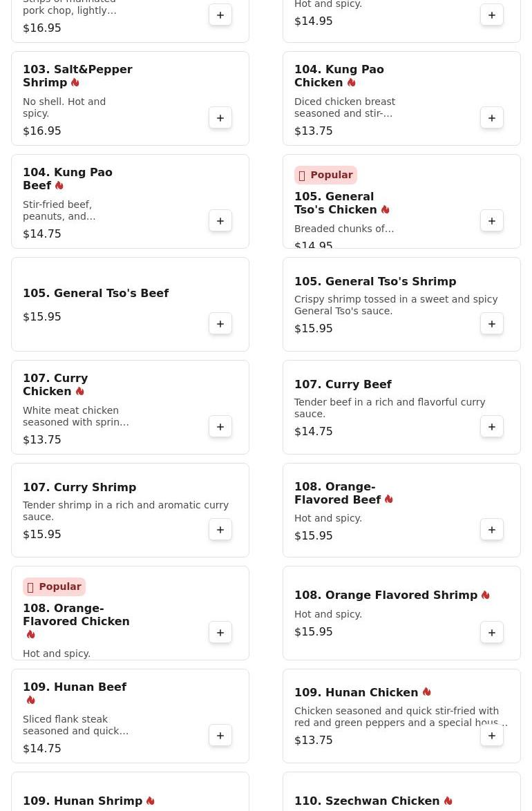Add Curry Shrimp to order

(220, 530)
